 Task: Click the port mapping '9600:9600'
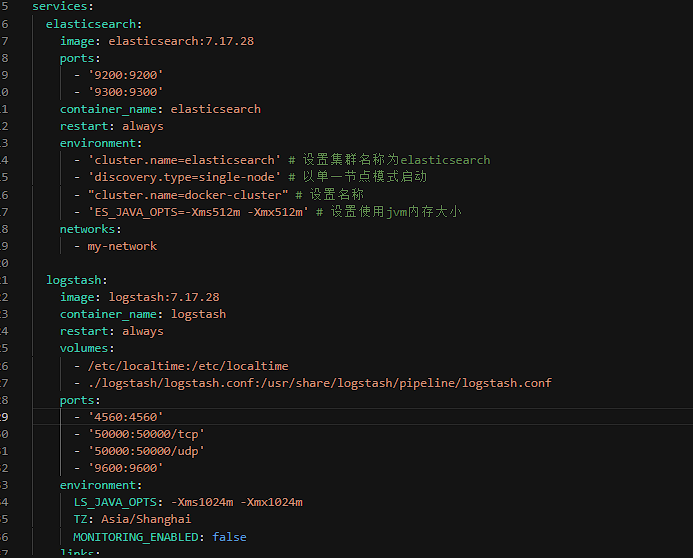pos(126,468)
